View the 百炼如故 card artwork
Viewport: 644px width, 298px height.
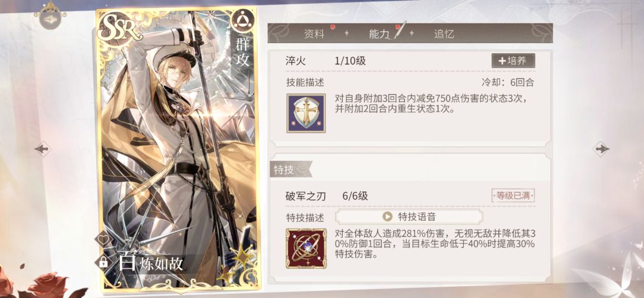pos(177,148)
